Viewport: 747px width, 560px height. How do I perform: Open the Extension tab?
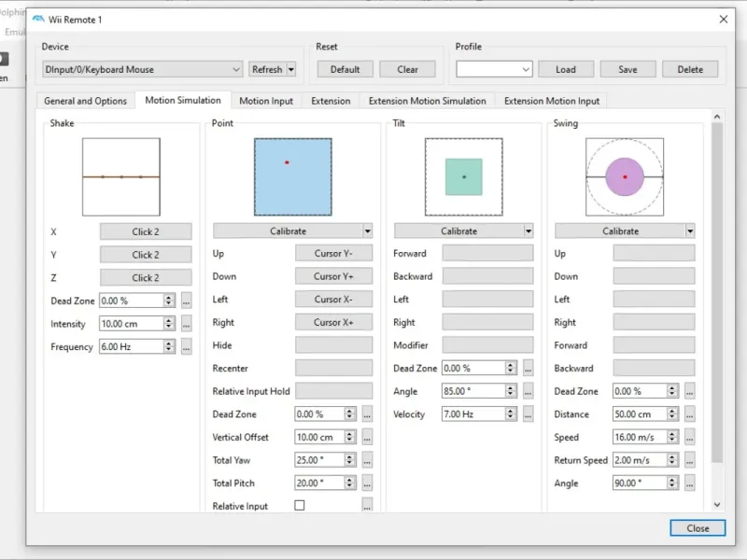pyautogui.click(x=331, y=101)
